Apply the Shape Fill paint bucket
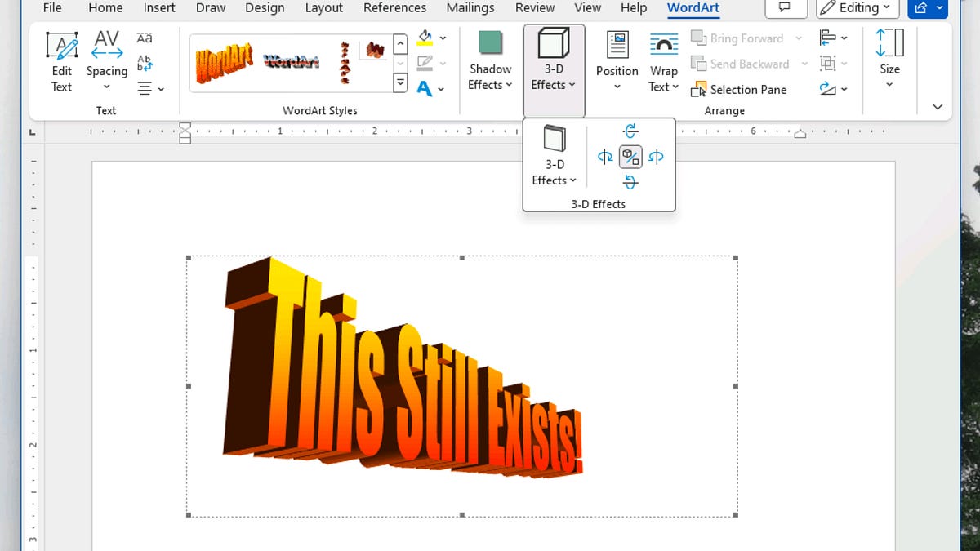Viewport: 980px width, 551px height. [x=425, y=38]
